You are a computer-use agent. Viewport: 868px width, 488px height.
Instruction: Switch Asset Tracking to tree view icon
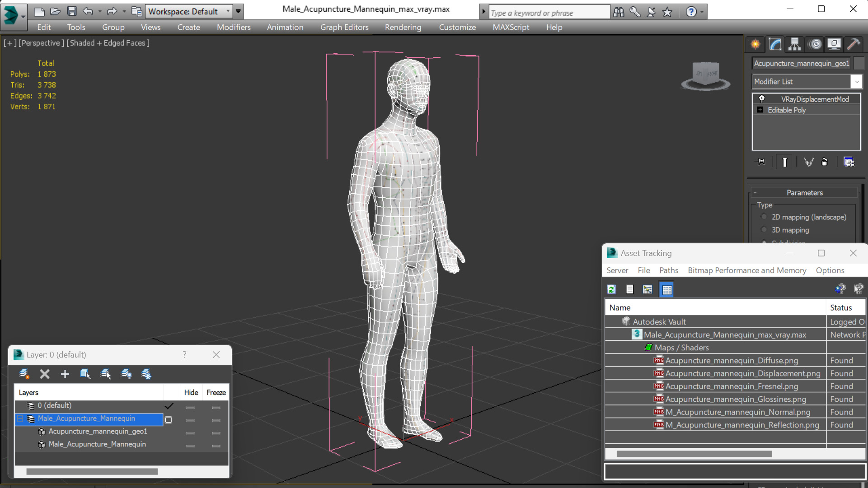(647, 289)
